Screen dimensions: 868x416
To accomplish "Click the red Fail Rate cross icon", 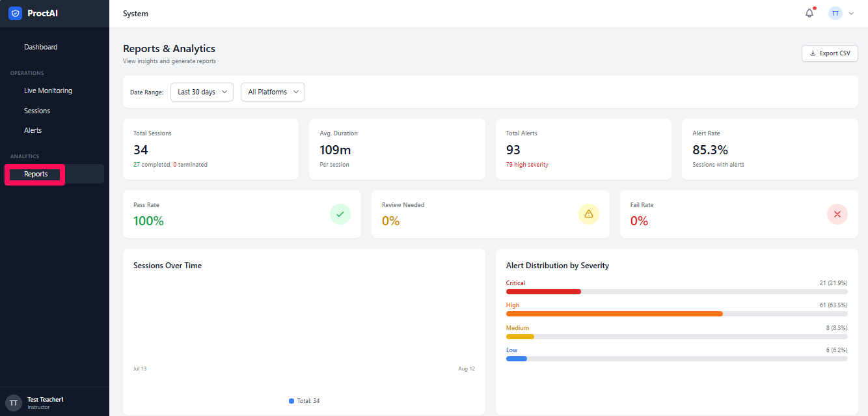I will [837, 214].
